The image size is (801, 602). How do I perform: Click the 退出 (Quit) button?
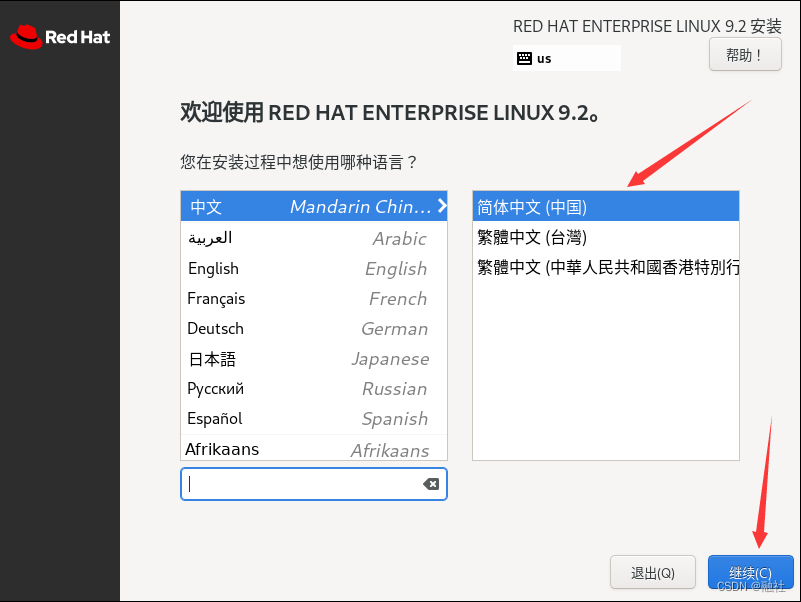652,571
